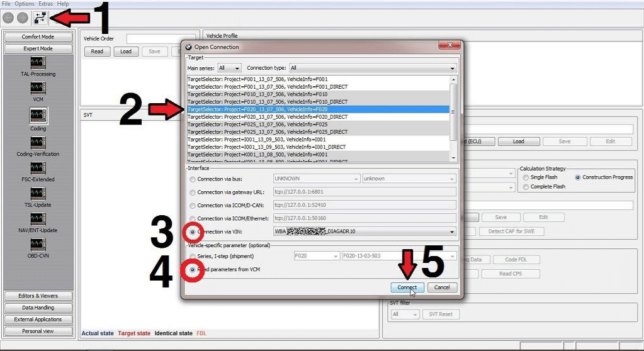The image size is (644, 351).
Task: Expand the Connection type dropdown
Action: 373,68
